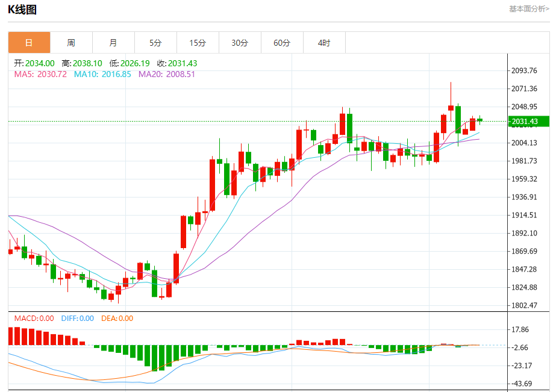Click the 17.86 MACD axis label
Image resolution: width=559 pixels, height=392 pixels.
click(520, 329)
